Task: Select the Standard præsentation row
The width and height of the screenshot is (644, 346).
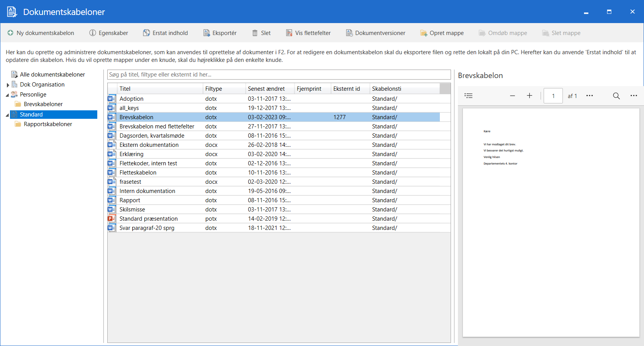Action: point(148,219)
